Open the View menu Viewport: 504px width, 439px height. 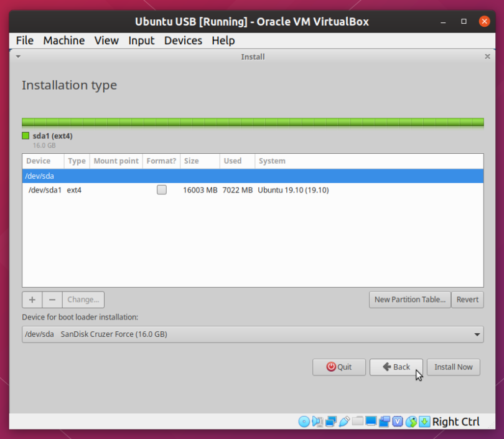(106, 40)
